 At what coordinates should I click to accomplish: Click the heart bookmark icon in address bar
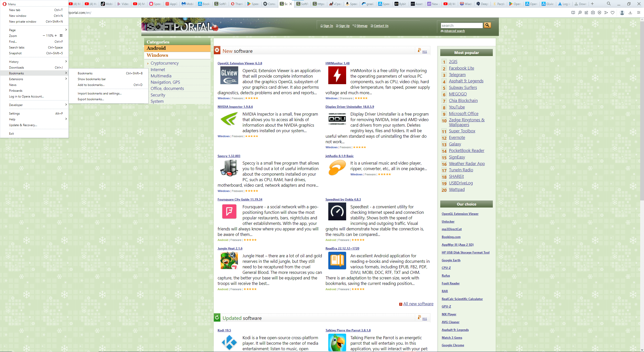(613, 13)
